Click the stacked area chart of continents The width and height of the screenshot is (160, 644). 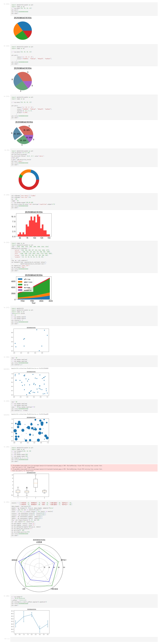pos(32,289)
